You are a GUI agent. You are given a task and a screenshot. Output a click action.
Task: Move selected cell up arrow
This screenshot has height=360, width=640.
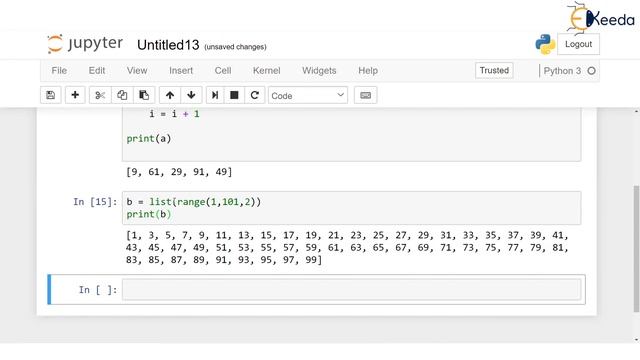pos(170,95)
